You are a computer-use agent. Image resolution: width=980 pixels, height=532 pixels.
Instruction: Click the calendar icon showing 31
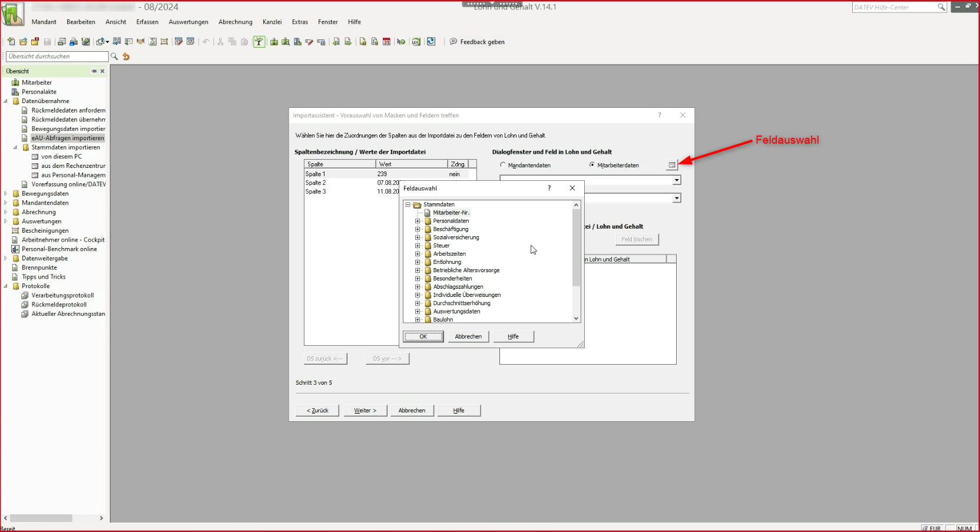coord(386,42)
